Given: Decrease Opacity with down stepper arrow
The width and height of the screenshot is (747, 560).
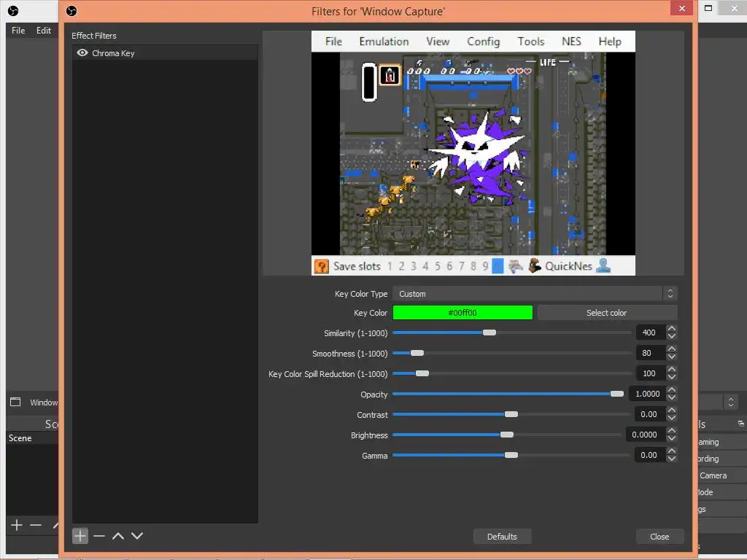Looking at the screenshot, I should click(x=672, y=397).
